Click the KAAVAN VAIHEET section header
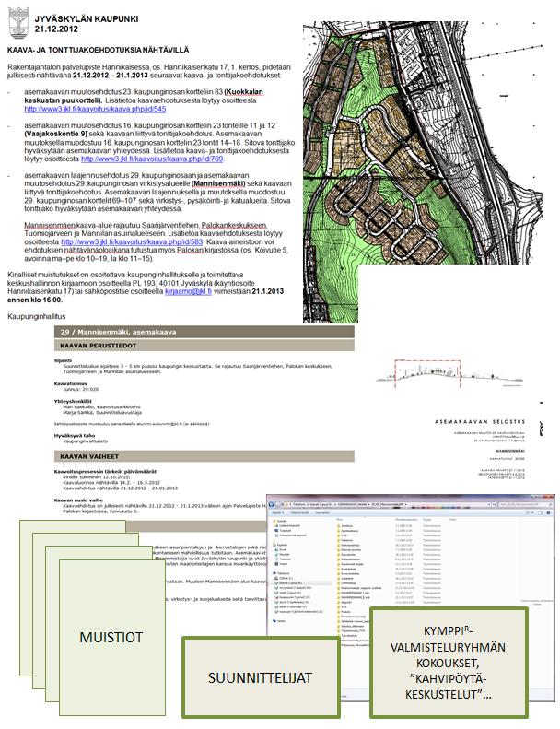The width and height of the screenshot is (560, 729). pyautogui.click(x=204, y=456)
